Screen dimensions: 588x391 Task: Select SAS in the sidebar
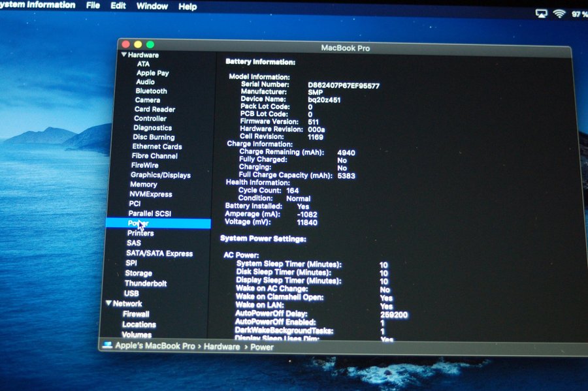134,243
